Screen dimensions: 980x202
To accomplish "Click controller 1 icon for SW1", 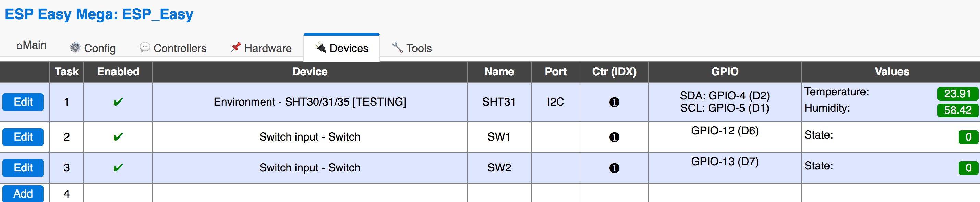I will coord(614,137).
